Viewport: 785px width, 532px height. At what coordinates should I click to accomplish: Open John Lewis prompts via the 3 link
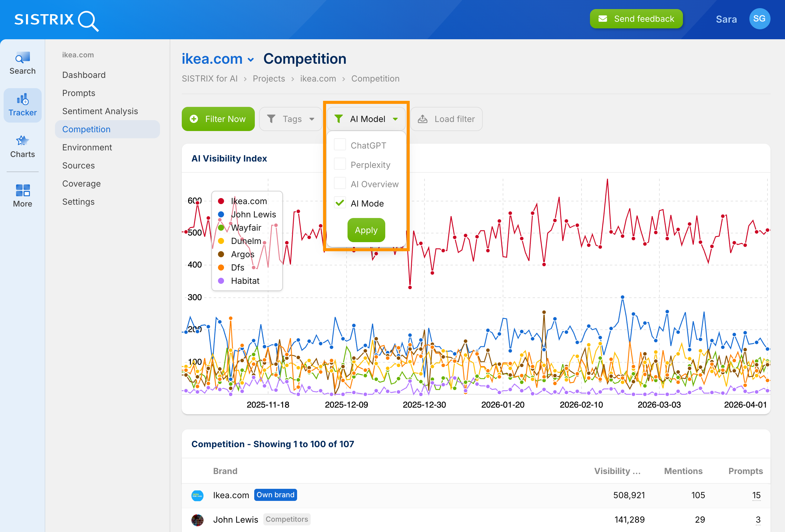[x=758, y=520]
